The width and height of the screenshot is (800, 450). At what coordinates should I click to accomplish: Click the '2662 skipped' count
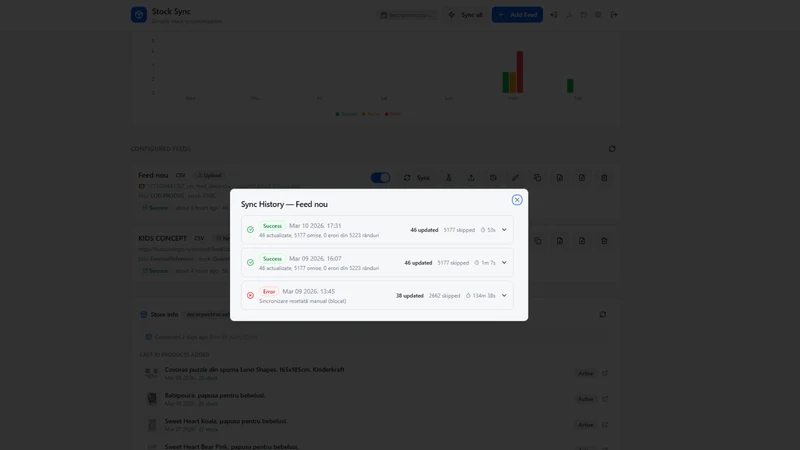(x=444, y=295)
